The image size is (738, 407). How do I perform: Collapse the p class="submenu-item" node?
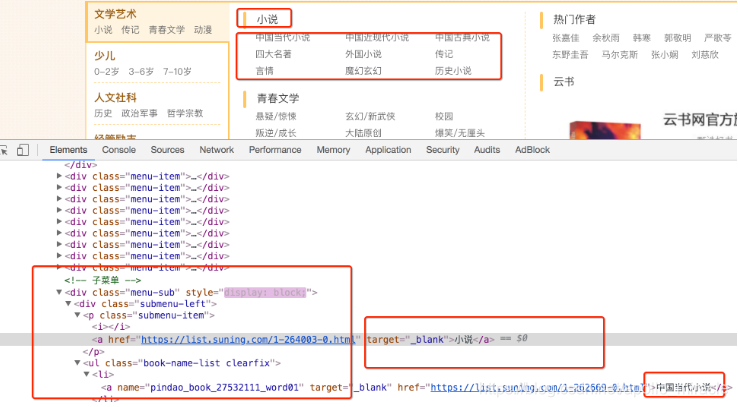(78, 315)
